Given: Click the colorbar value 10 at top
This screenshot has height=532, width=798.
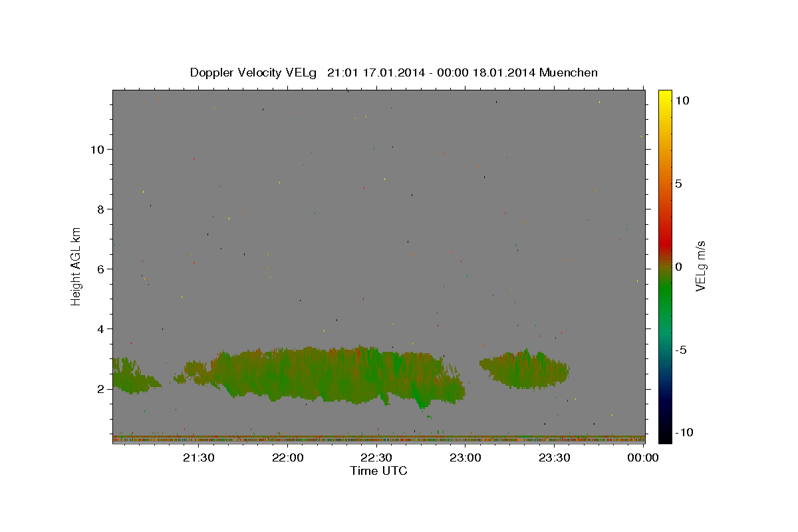Looking at the screenshot, I should (x=682, y=100).
